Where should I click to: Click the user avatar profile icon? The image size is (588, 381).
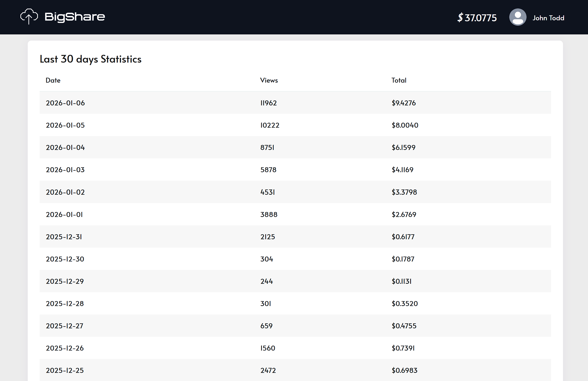pos(517,17)
